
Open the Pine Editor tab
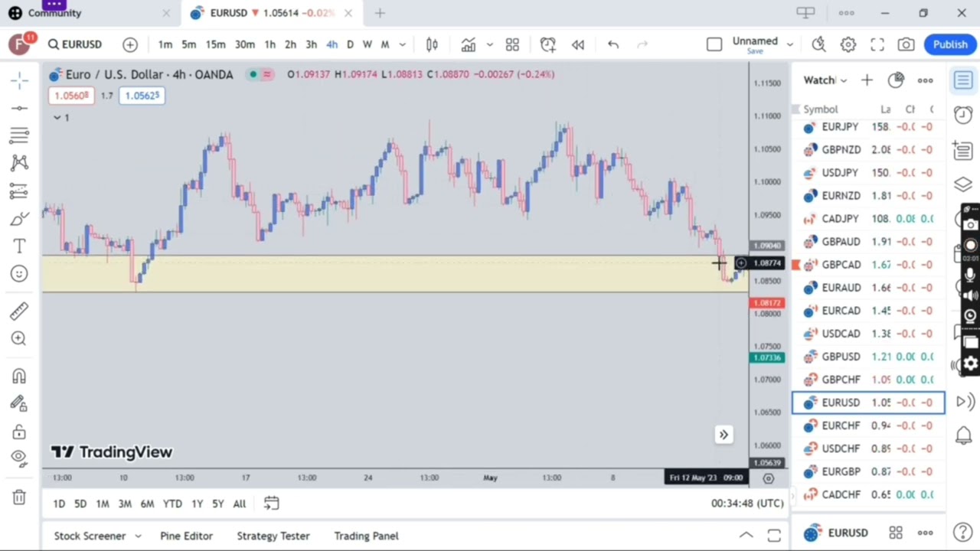186,536
